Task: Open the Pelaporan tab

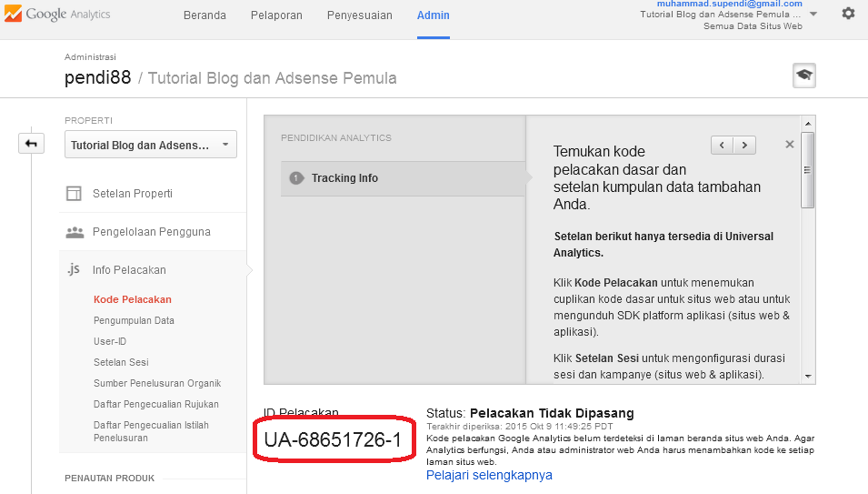Action: tap(276, 15)
